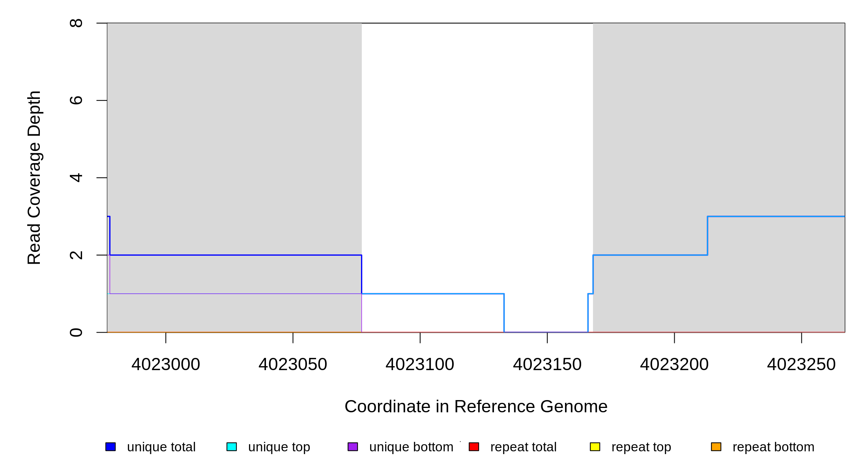Click the 4023000 x-axis tick label
This screenshot has height=473, width=868.
coord(166,364)
